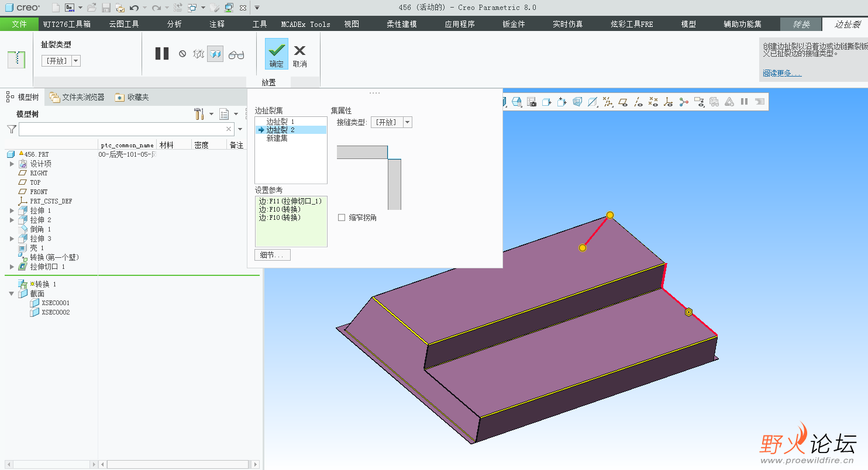
Task: Click the pause icon in graphics toolbar
Action: 745,102
